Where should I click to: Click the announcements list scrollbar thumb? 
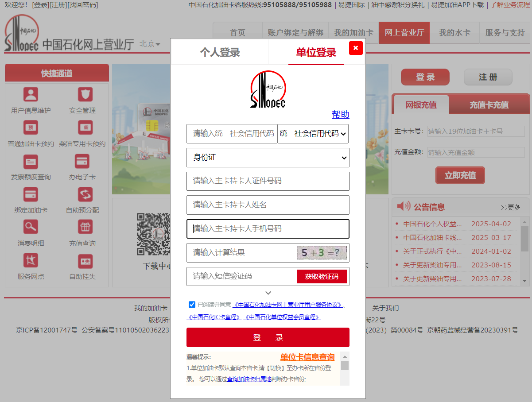point(524,239)
